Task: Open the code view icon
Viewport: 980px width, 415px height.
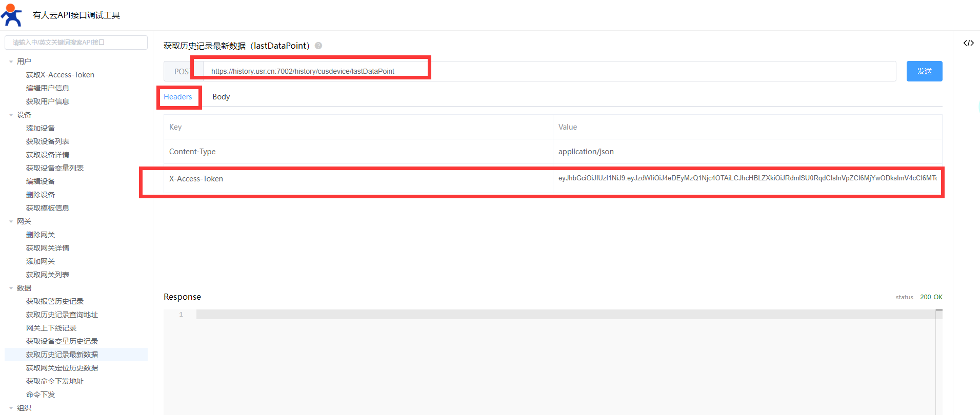Action: pyautogui.click(x=968, y=43)
